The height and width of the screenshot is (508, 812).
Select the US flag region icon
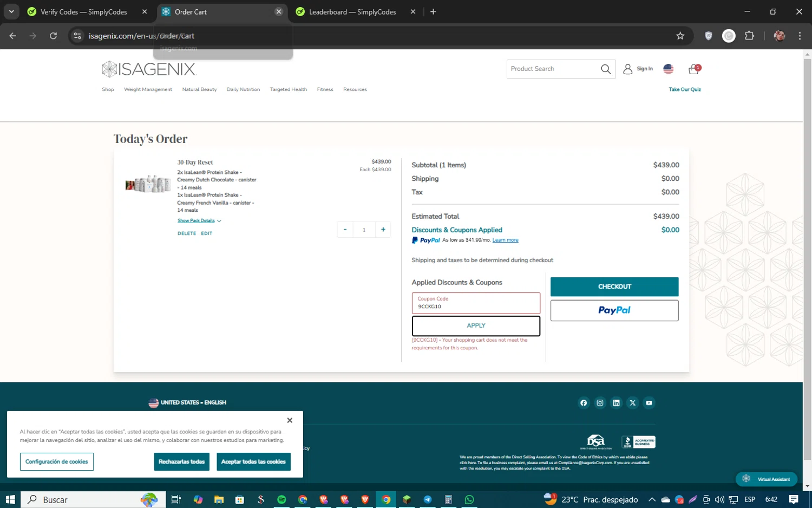pyautogui.click(x=669, y=69)
